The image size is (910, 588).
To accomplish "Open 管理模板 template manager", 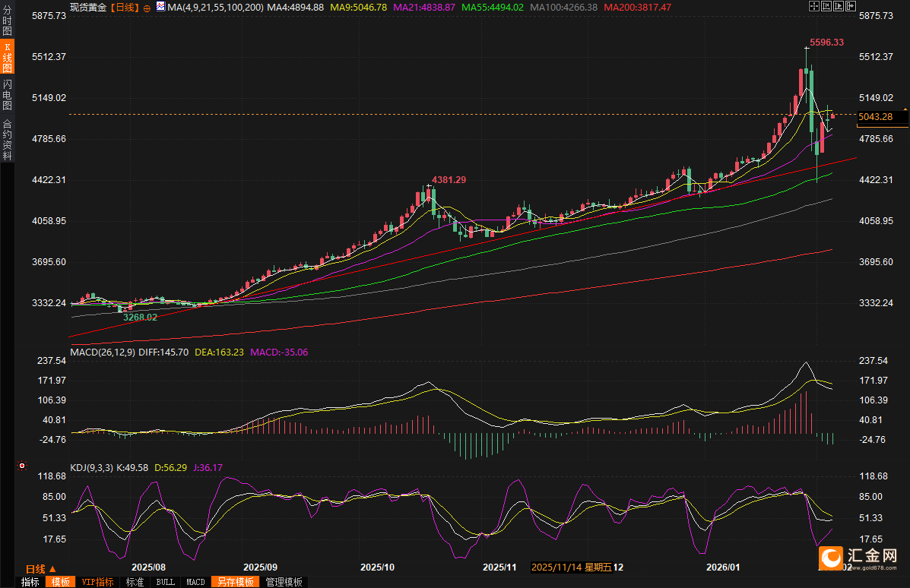I will (x=284, y=582).
